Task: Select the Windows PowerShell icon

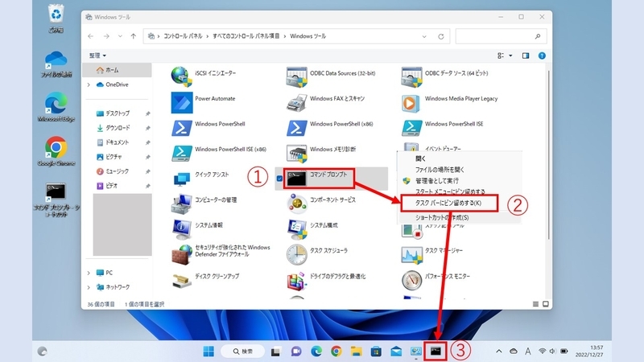Action: tap(182, 128)
